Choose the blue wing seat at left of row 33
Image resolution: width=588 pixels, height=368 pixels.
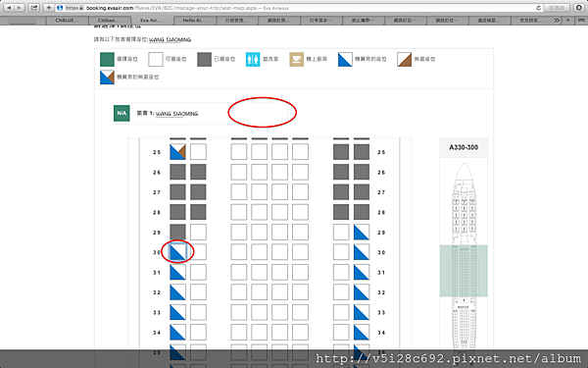tap(177, 312)
